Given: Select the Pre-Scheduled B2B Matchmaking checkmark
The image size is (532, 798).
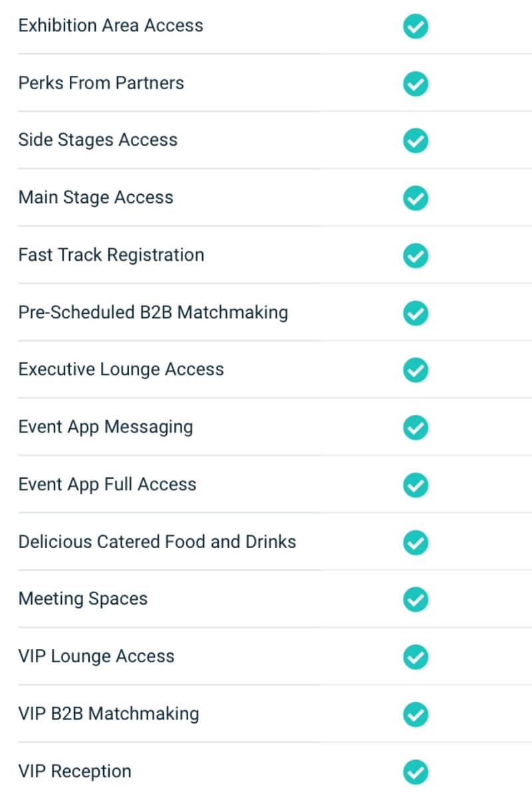Looking at the screenshot, I should point(416,313).
